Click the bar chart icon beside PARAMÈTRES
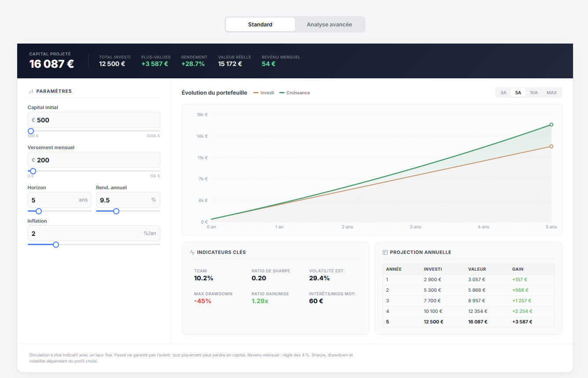This screenshot has height=378, width=588. tap(30, 91)
